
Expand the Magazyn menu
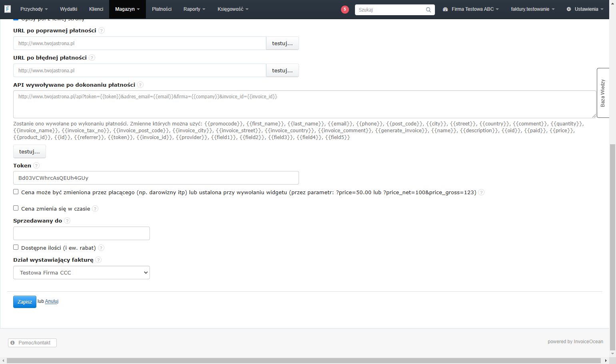[x=128, y=9]
